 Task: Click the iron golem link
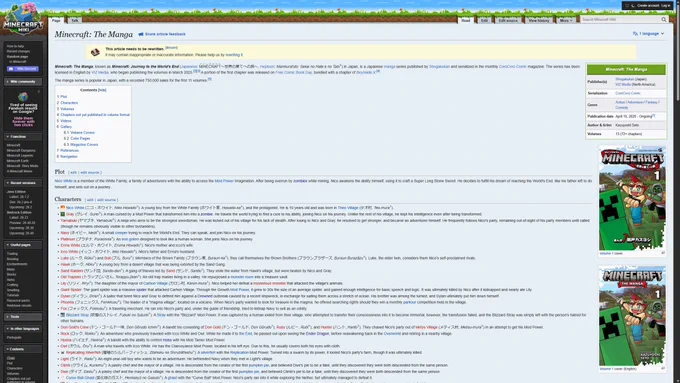[x=130, y=239]
